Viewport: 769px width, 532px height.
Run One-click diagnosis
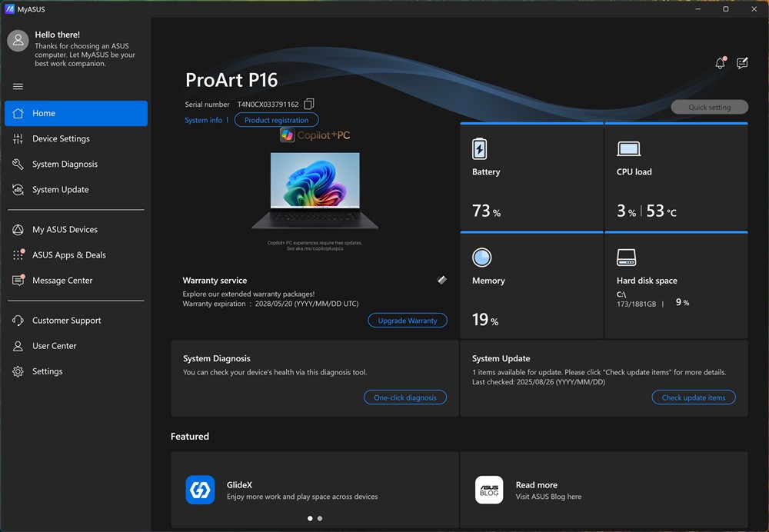tap(404, 397)
